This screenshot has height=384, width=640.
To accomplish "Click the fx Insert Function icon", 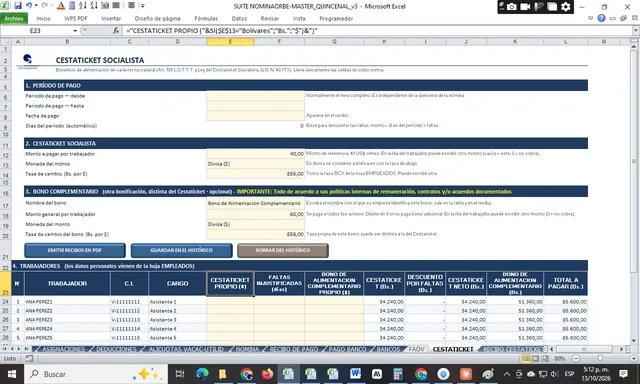I will 116,31.
